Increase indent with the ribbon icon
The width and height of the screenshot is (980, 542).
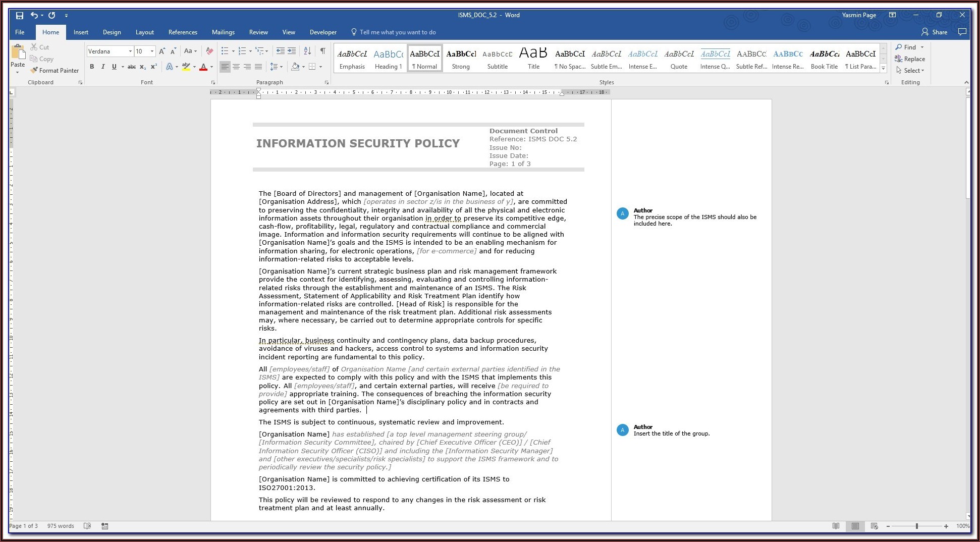(x=292, y=51)
